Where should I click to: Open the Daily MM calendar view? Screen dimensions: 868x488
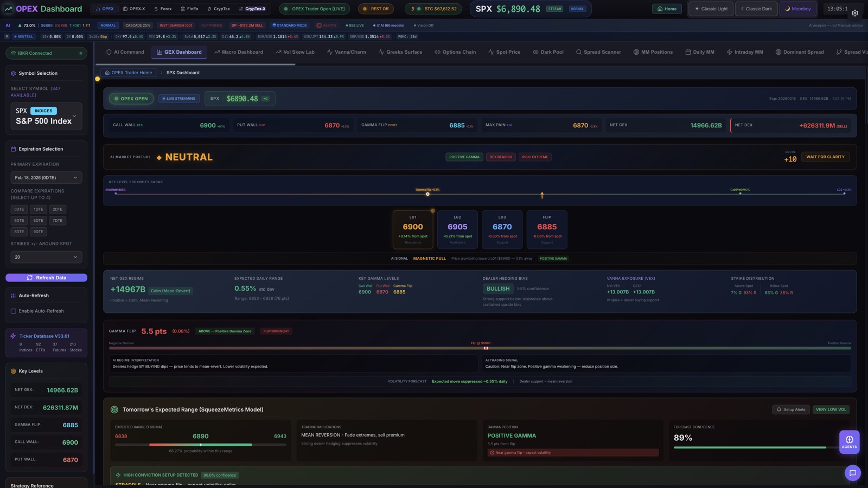click(x=699, y=52)
